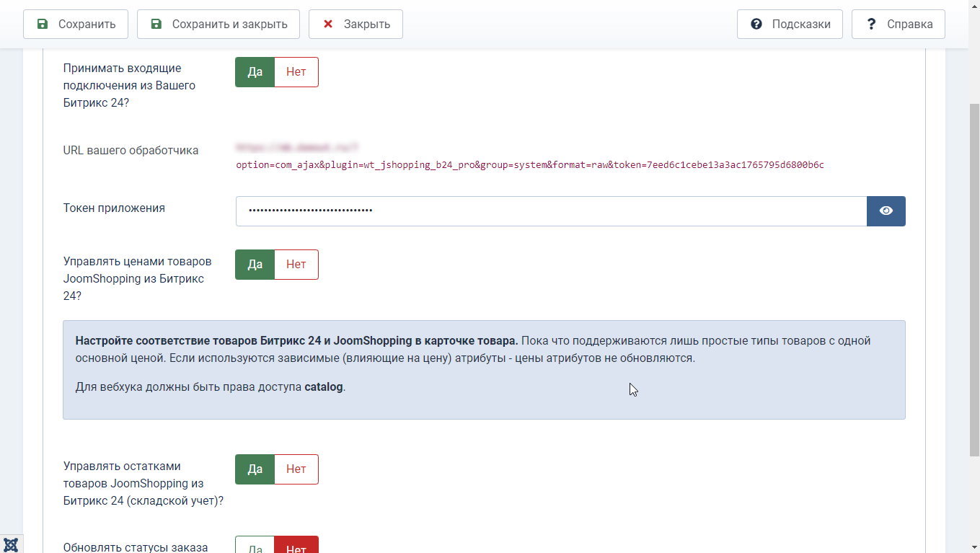
Task: Select Нет for managing JoomShopping product prices
Action: (296, 265)
